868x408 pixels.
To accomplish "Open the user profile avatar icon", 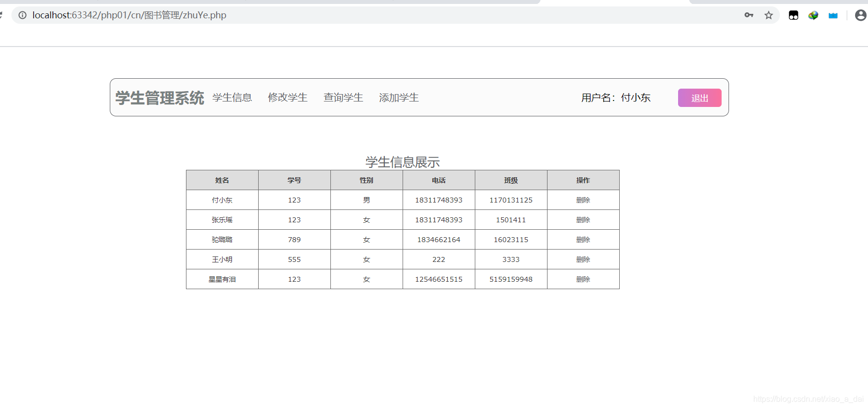I will 861,15.
